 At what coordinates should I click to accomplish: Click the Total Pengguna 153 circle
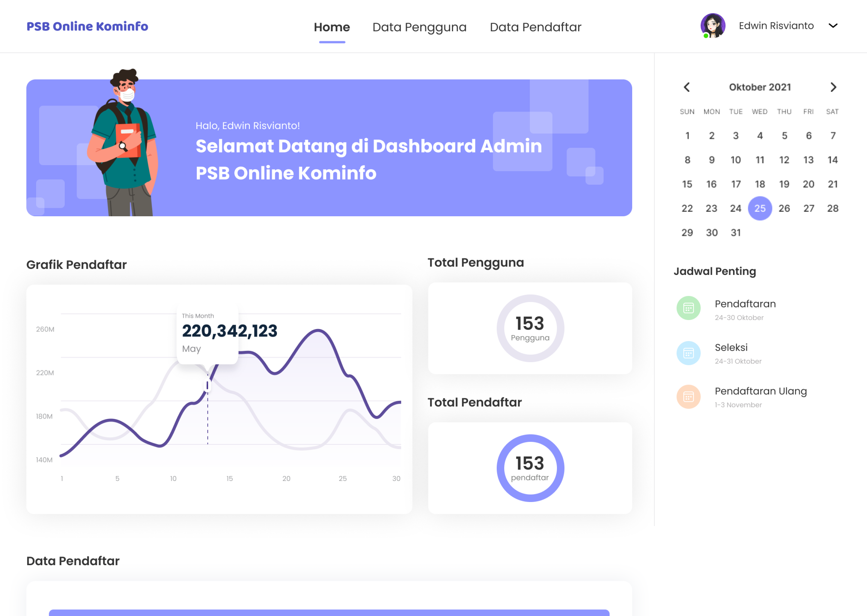coord(530,328)
